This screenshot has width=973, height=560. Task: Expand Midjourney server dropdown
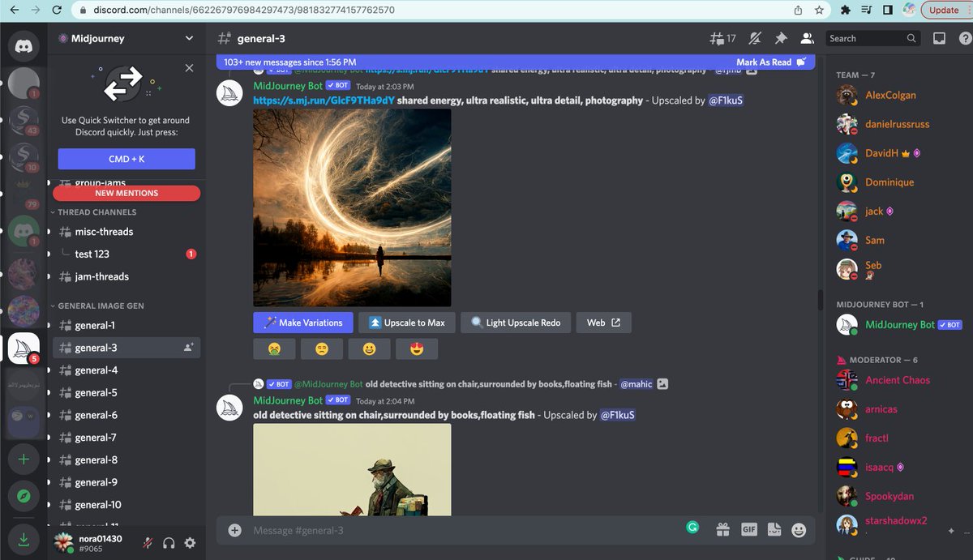tap(189, 38)
